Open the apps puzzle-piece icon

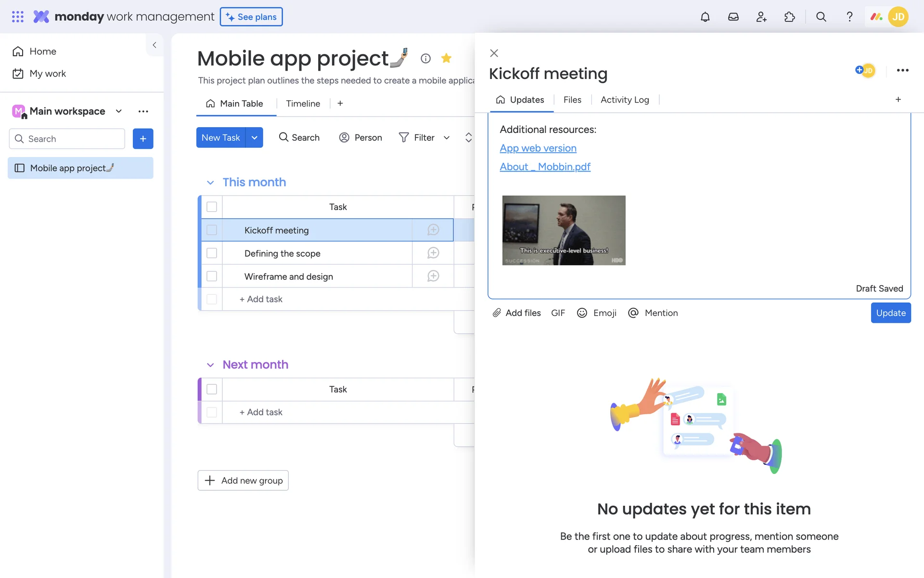point(789,17)
